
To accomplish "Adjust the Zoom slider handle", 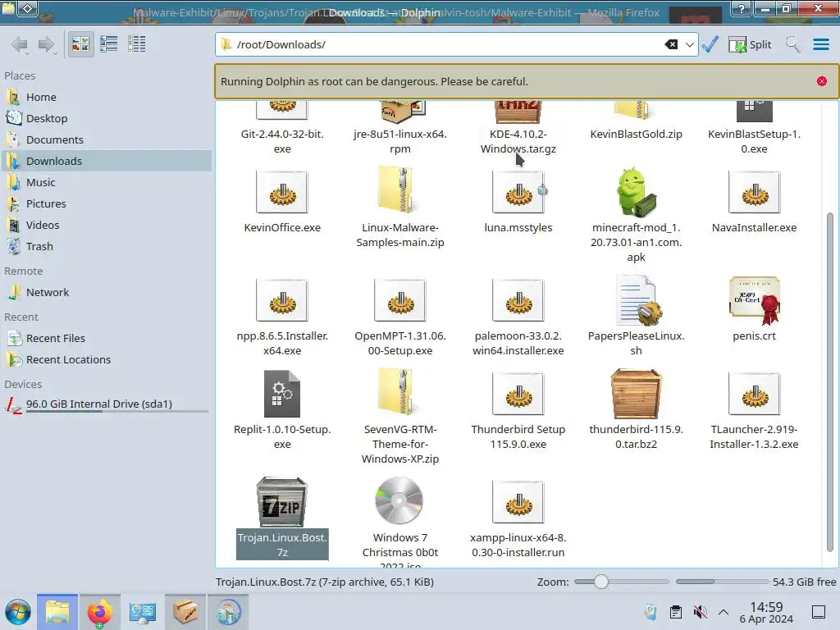I will coord(601,582).
